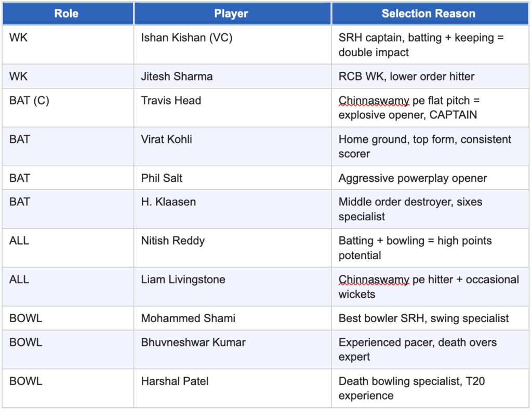Select the H. Klaasen cell
532x412 pixels.
[232, 209]
